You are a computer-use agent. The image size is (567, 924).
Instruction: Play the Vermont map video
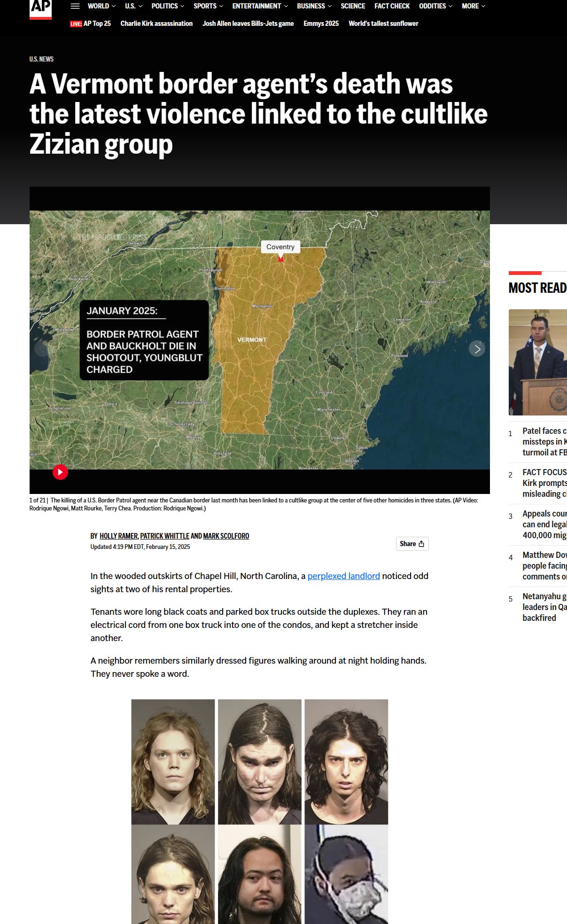coord(60,472)
